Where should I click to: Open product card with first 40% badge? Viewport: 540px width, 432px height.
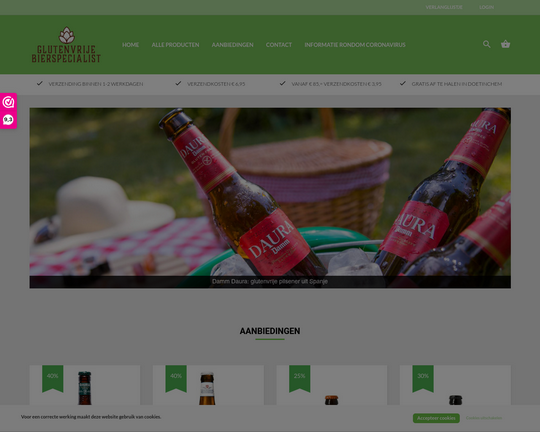click(x=85, y=385)
